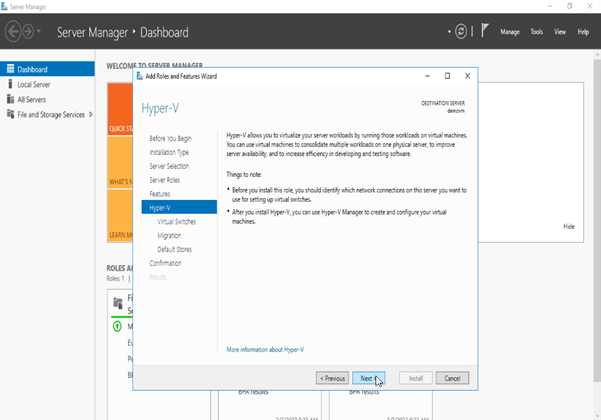Screen dimensions: 601x420
Task: Click the Next button
Action: pyautogui.click(x=369, y=378)
